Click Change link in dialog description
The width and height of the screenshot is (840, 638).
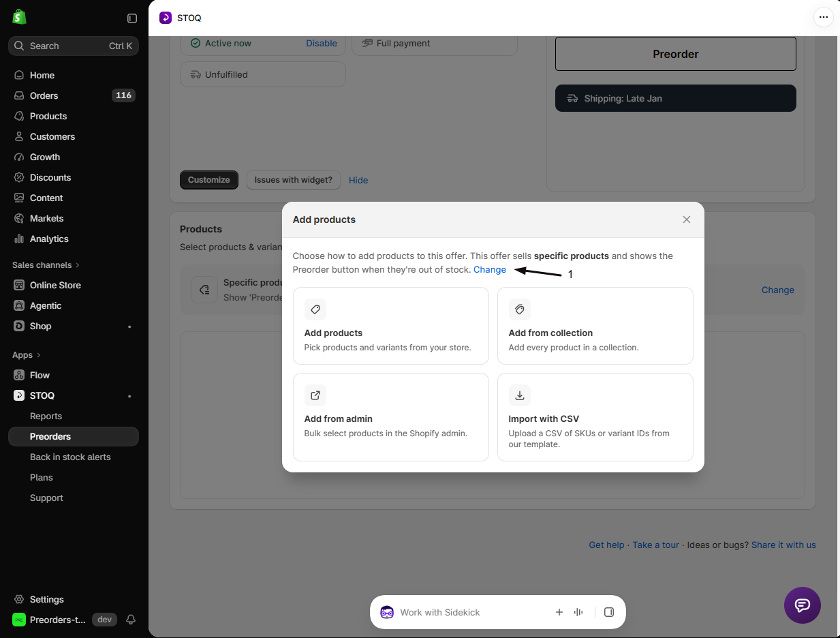tap(490, 270)
